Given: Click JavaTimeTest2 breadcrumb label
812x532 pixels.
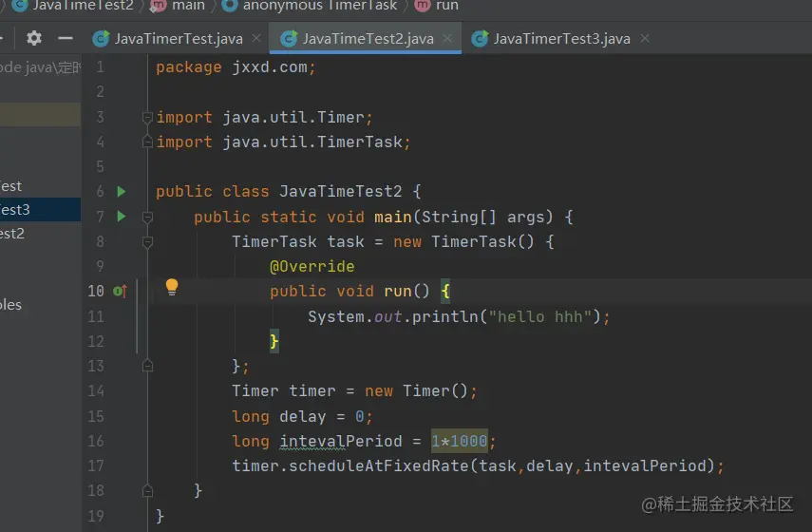Looking at the screenshot, I should (83, 6).
